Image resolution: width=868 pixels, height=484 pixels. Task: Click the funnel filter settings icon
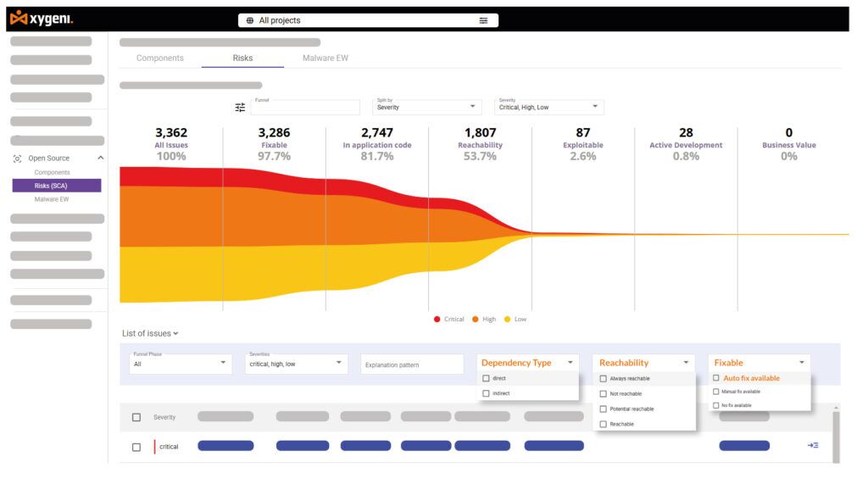(240, 108)
